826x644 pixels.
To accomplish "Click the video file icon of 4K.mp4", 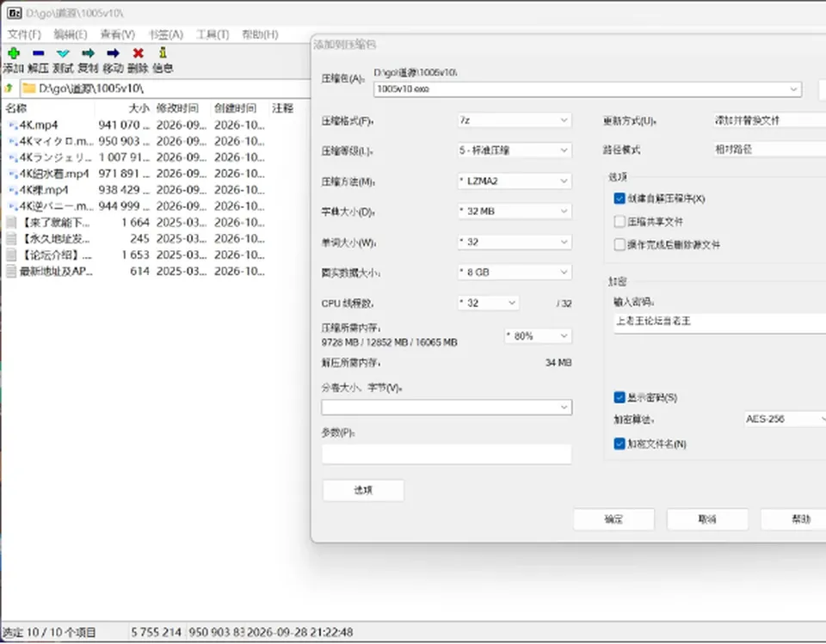I will point(13,126).
